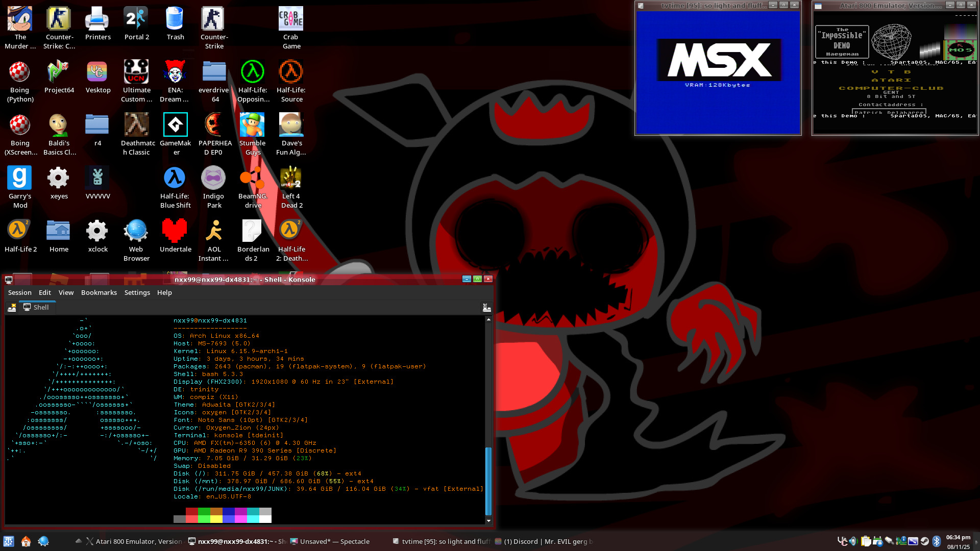This screenshot has height=551, width=980.
Task: Open the volume tray icon
Action: 853,541
